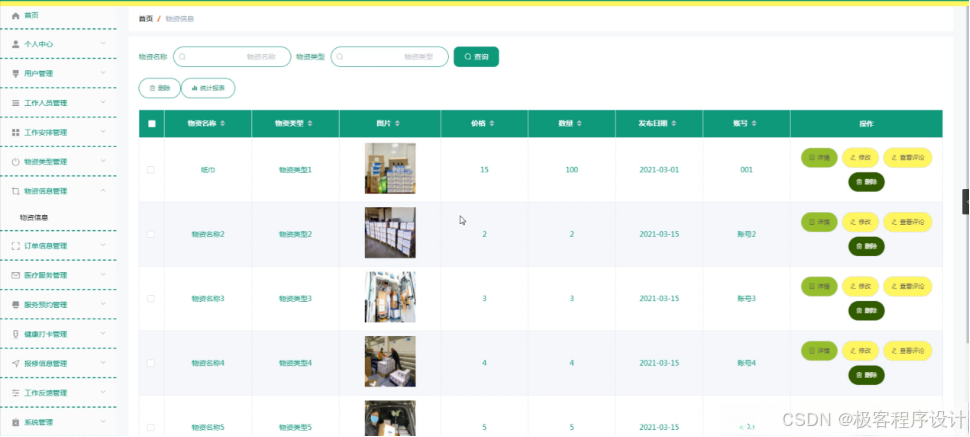The width and height of the screenshot is (970, 437).
Task: Sort by 数量 column arrows
Action: [579, 124]
